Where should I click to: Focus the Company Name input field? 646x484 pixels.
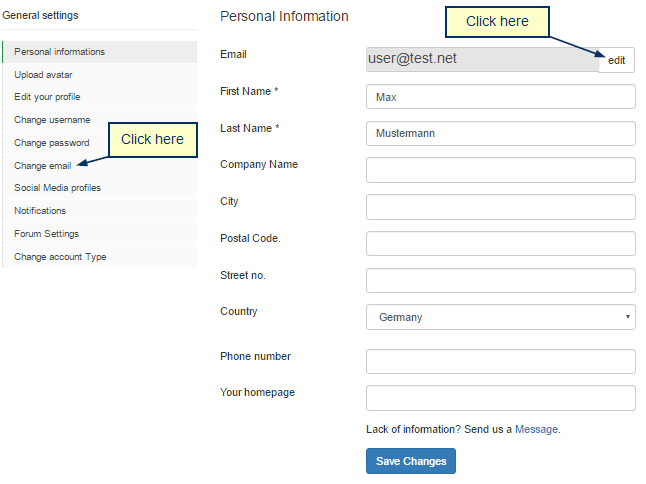(x=501, y=170)
